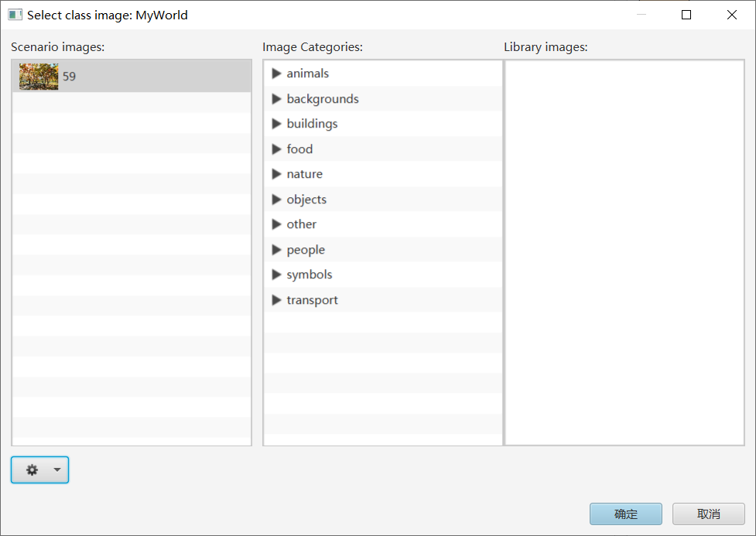
Task: Pick the transport category label
Action: [x=312, y=300]
